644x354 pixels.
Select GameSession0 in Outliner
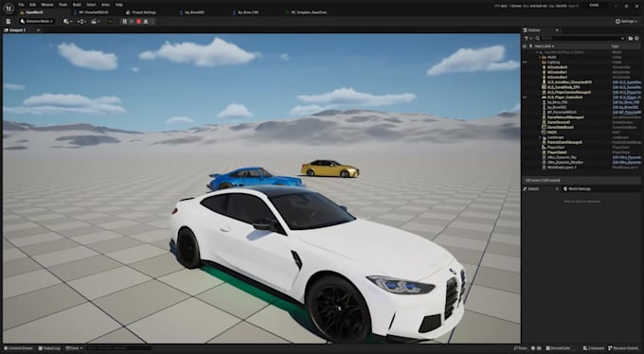tap(559, 122)
